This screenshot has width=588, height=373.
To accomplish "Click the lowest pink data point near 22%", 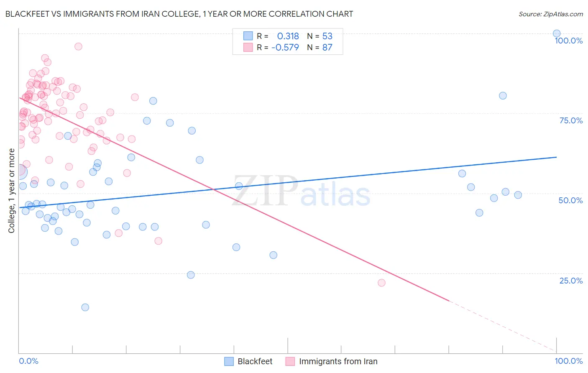I will tap(381, 283).
